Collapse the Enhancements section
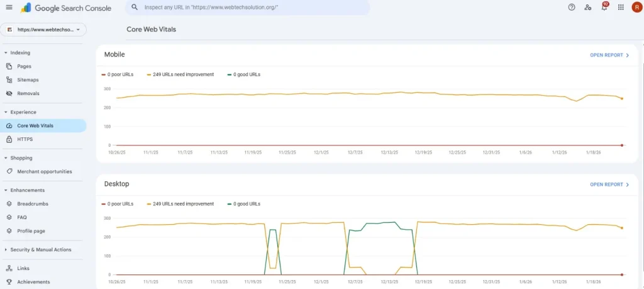This screenshot has width=644, height=289. [6, 190]
